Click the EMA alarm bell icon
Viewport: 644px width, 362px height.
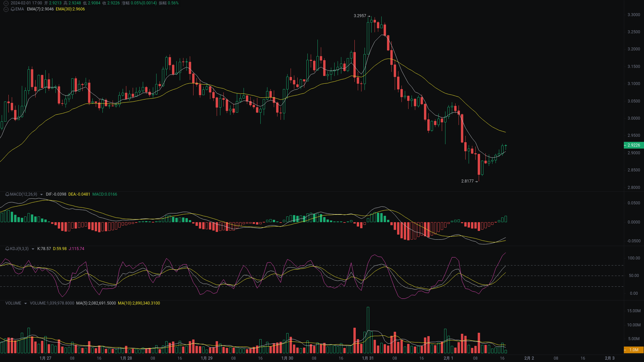pyautogui.click(x=12, y=9)
